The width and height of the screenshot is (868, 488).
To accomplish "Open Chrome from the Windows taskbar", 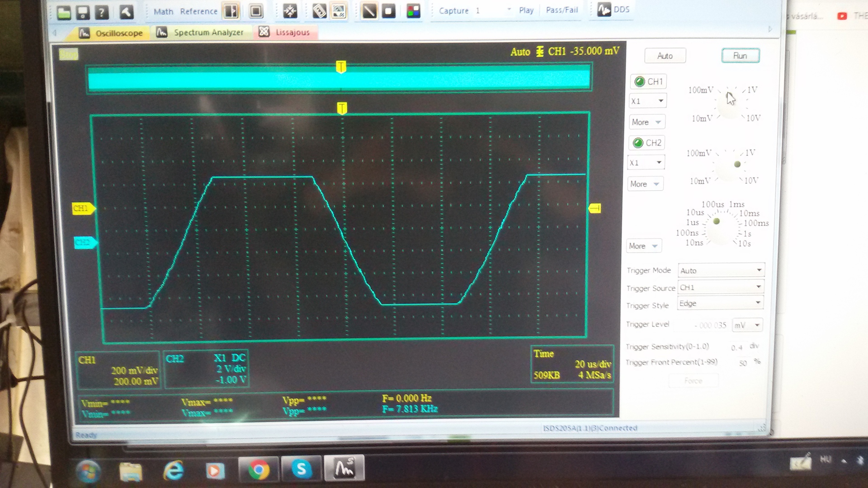I will (258, 470).
